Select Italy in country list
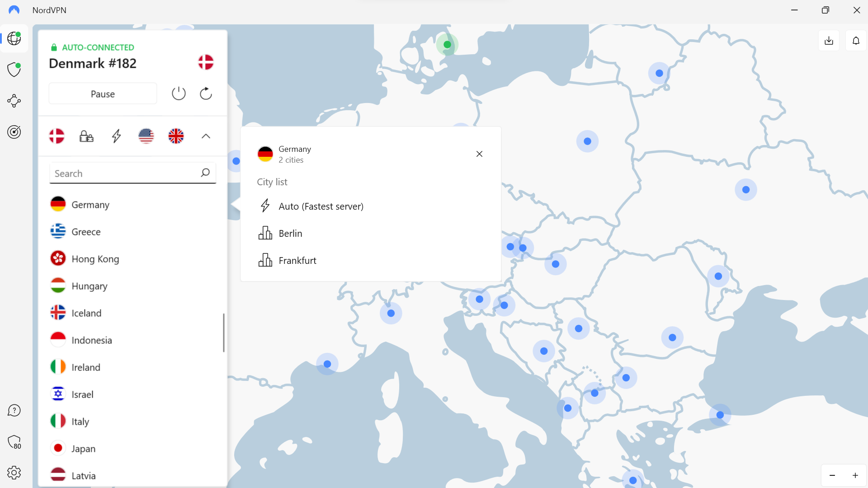Viewport: 868px width, 488px height. tap(132, 421)
